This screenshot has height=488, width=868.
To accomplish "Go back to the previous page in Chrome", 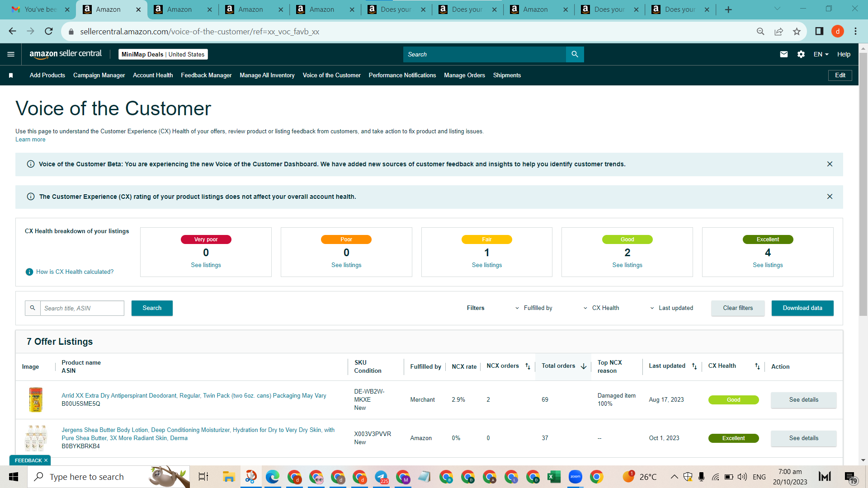I will click(12, 31).
